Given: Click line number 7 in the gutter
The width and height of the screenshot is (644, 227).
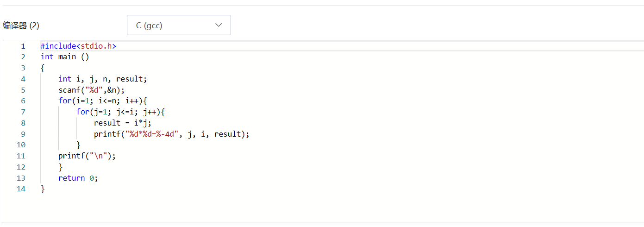Looking at the screenshot, I should [x=23, y=112].
